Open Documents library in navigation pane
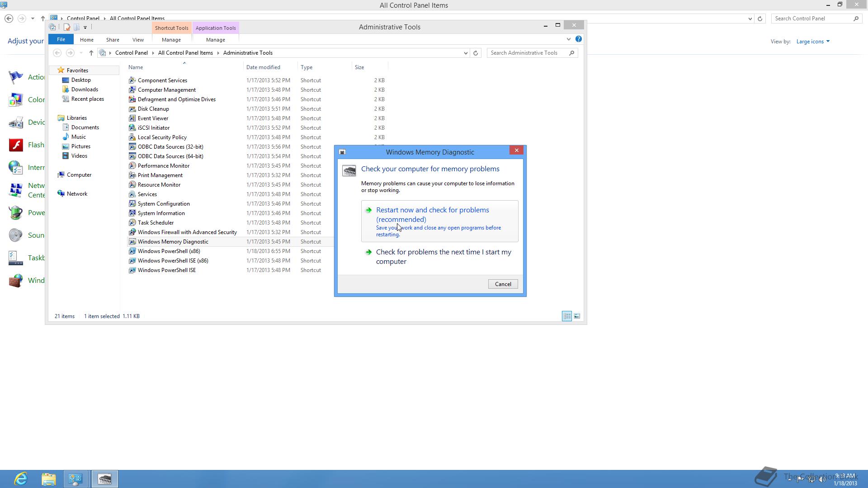The image size is (868, 488). tap(85, 127)
